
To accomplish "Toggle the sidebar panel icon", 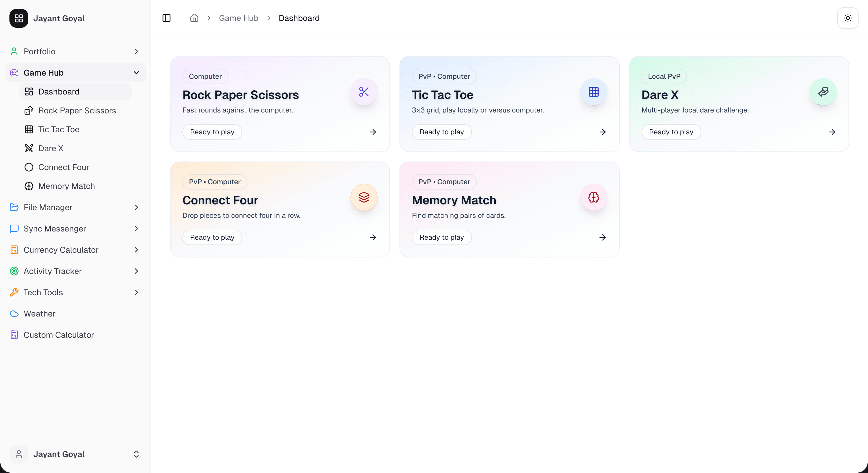I will pos(167,18).
